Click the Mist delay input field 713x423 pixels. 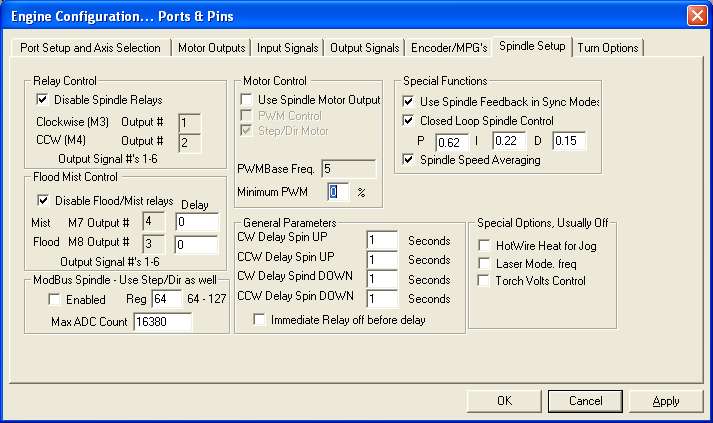pyautogui.click(x=197, y=222)
